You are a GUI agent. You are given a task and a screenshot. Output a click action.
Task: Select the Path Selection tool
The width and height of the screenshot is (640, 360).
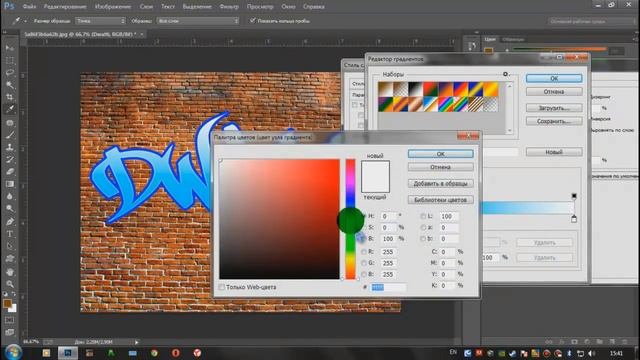tap(10, 247)
